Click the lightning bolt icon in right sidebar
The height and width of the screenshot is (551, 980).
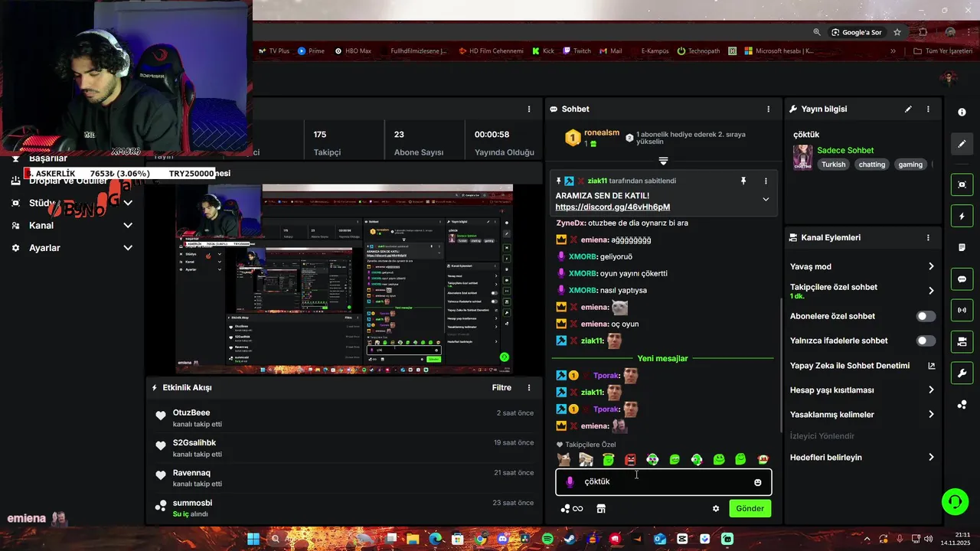coord(962,217)
